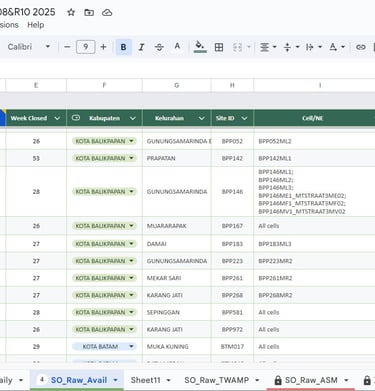Star this spreadsheet document
Screen dimensions: 375x391
[x=71, y=13]
